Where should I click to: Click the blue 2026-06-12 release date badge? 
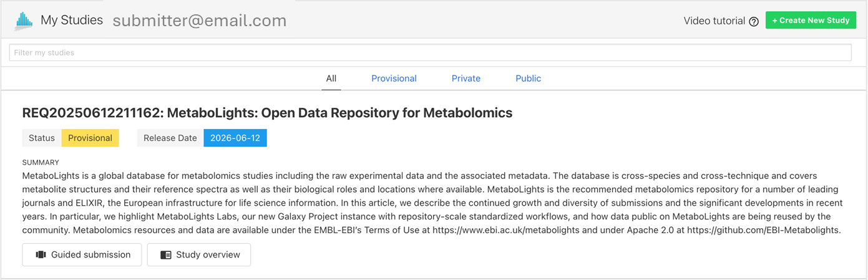pyautogui.click(x=235, y=138)
